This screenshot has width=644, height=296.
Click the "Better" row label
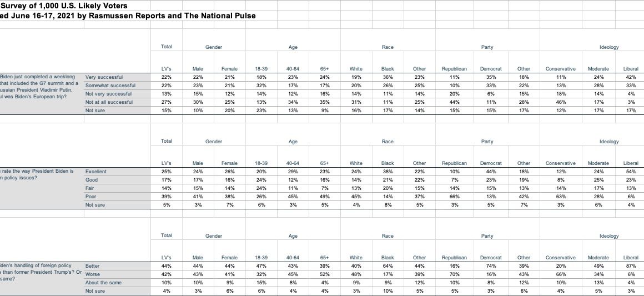pos(92,265)
